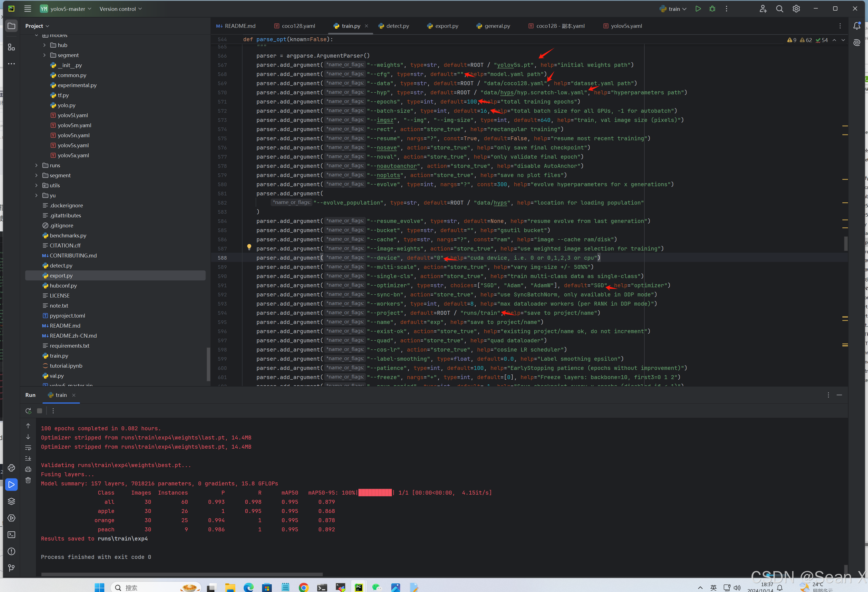Open the Python Console layers icon
Viewport: 868px width, 592px height.
[12, 501]
